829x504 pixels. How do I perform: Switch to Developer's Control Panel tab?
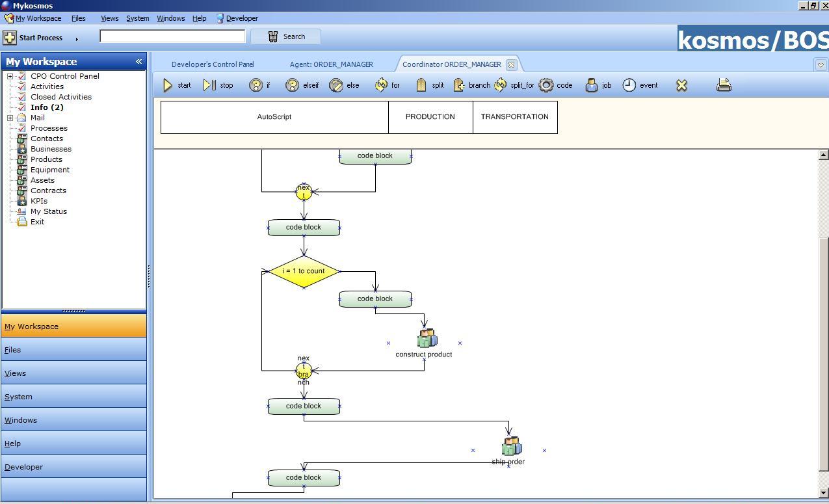point(213,64)
